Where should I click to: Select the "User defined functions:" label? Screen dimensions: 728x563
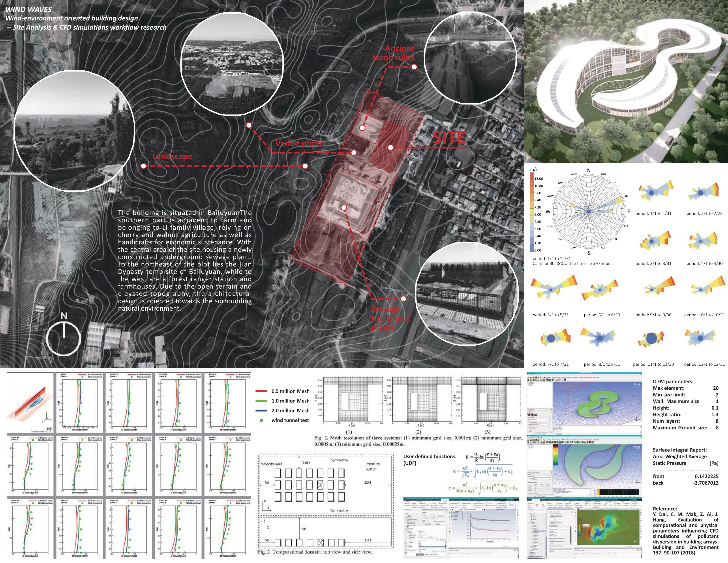pyautogui.click(x=430, y=457)
